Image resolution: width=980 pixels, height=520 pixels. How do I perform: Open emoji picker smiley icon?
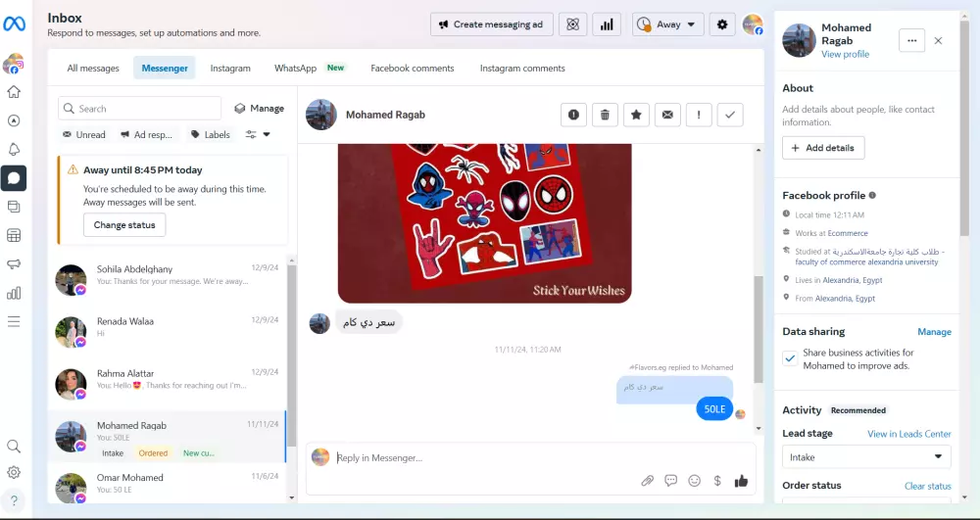[x=695, y=481]
